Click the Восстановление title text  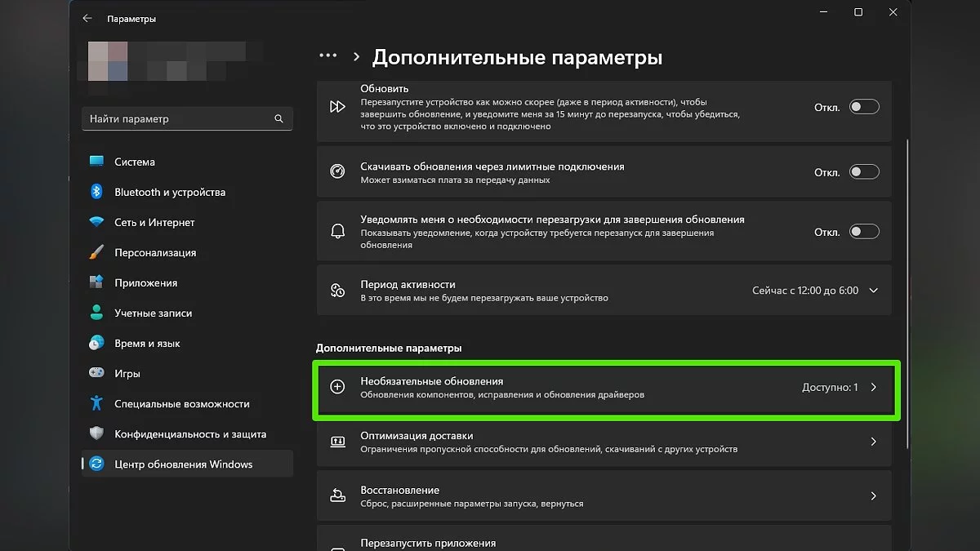click(400, 491)
